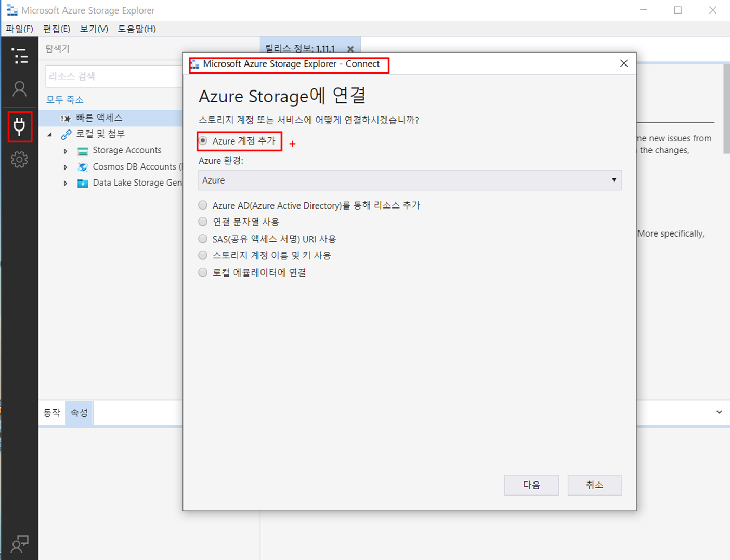This screenshot has width=730, height=560.
Task: Open the Explorer view icon in sidebar
Action: click(x=20, y=56)
